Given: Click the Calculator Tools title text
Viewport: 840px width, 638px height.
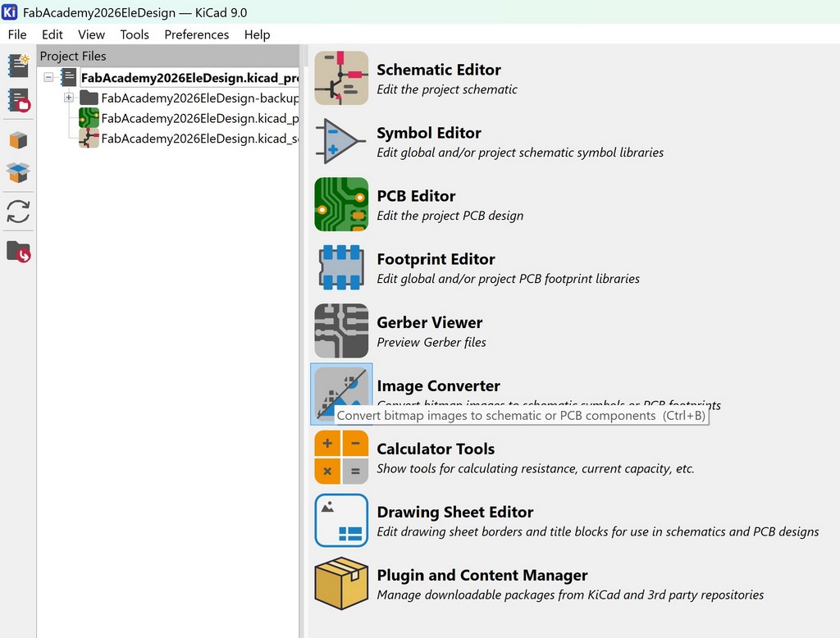Looking at the screenshot, I should click(x=436, y=449).
